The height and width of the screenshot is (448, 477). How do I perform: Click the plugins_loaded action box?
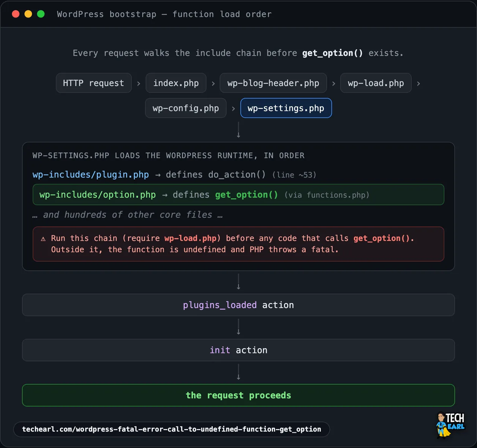coord(238,305)
